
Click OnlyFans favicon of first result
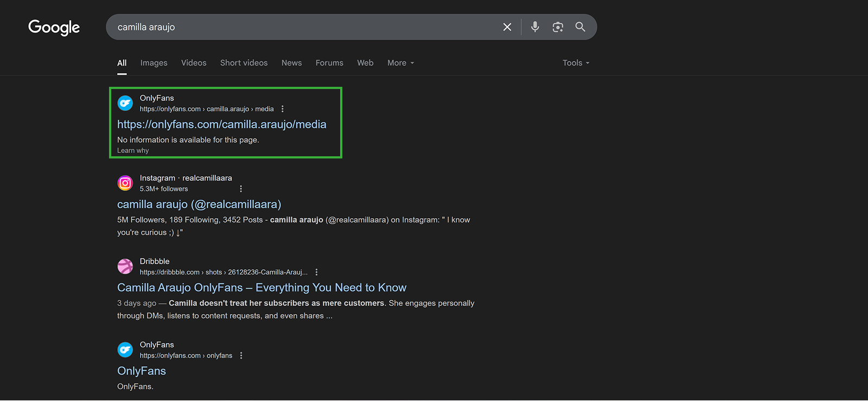point(125,103)
